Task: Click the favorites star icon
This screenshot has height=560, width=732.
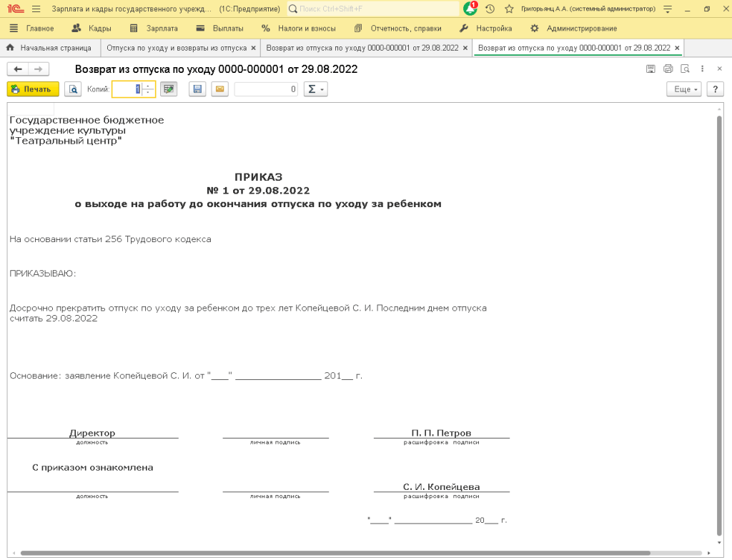Action: click(509, 9)
